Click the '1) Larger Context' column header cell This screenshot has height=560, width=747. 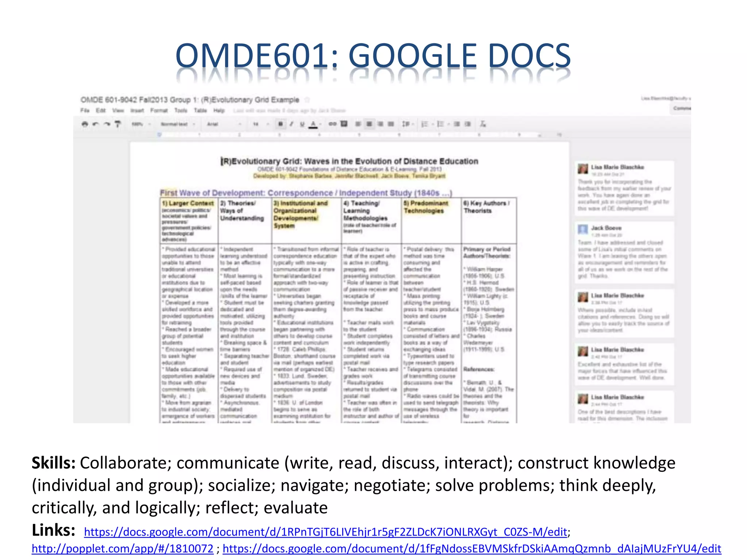click(x=189, y=221)
